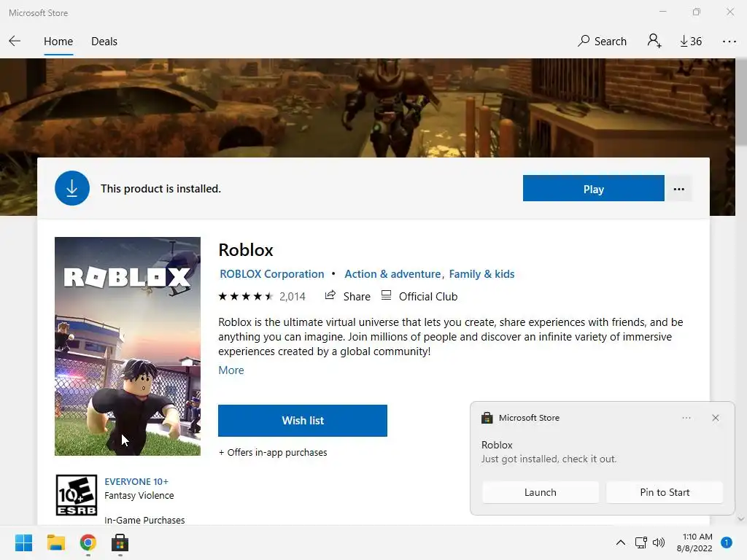
Task: Browse the Action & adventure category
Action: 392,274
